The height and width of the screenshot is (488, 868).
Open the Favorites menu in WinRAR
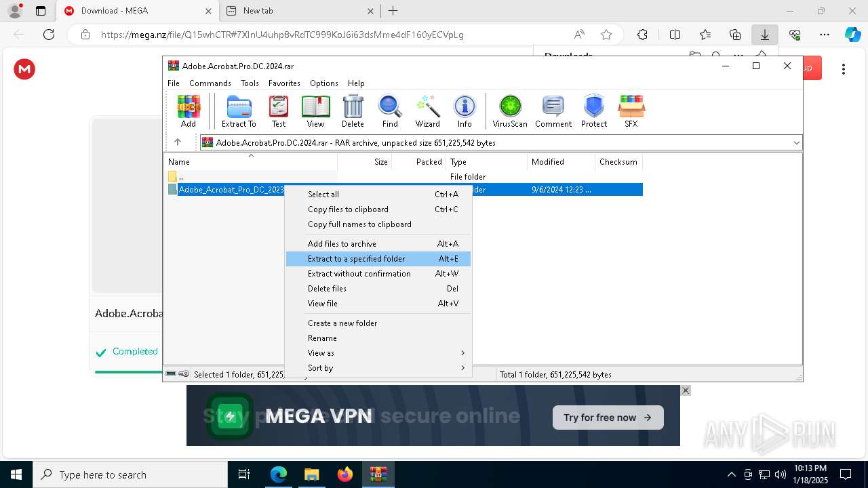284,83
